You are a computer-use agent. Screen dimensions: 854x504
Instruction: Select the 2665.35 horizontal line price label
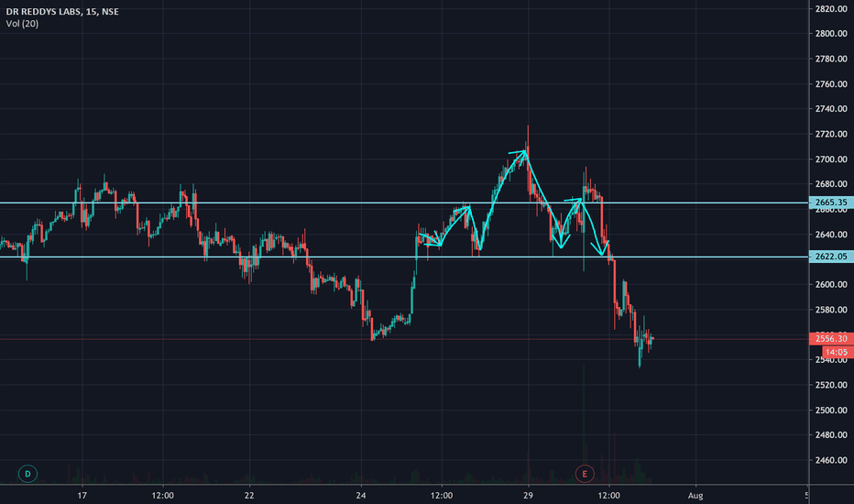click(x=831, y=203)
